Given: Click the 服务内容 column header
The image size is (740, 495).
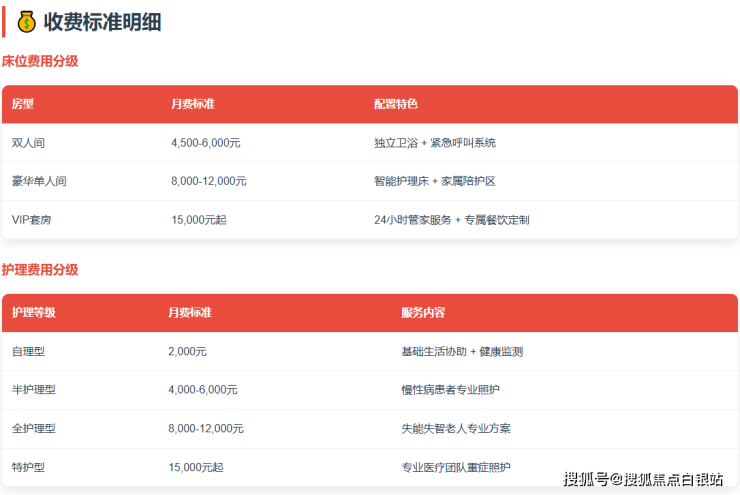Looking at the screenshot, I should 423,313.
